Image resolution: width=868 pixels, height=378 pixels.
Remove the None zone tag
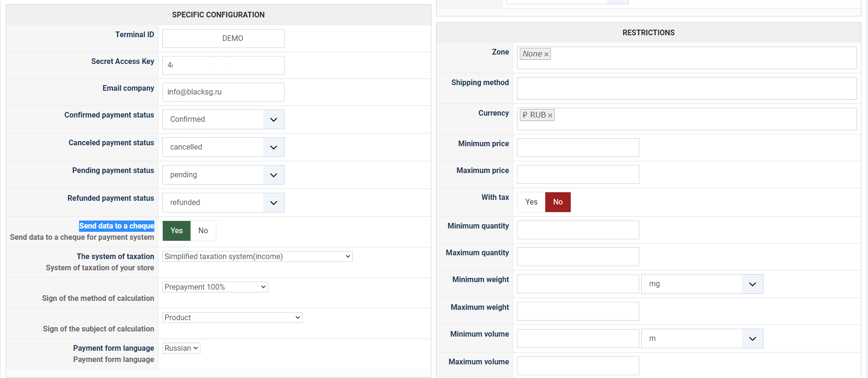point(546,55)
